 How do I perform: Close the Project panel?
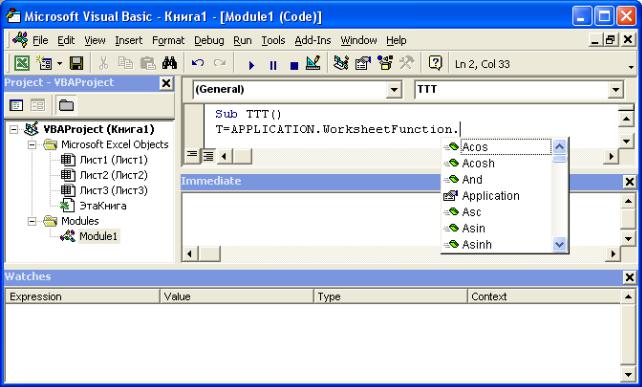pos(166,83)
